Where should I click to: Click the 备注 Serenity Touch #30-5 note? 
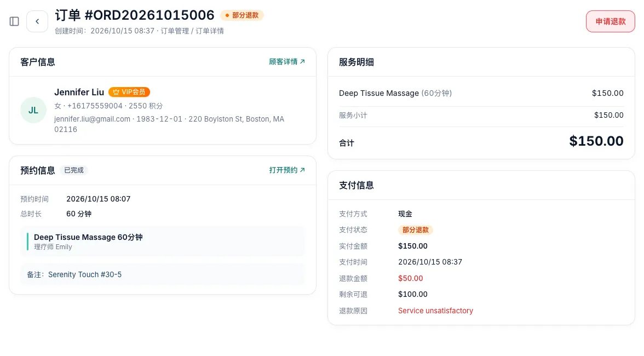pyautogui.click(x=163, y=274)
